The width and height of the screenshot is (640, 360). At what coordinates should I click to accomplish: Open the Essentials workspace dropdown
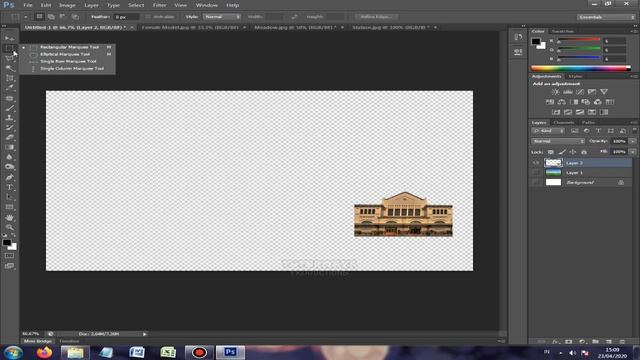606,17
